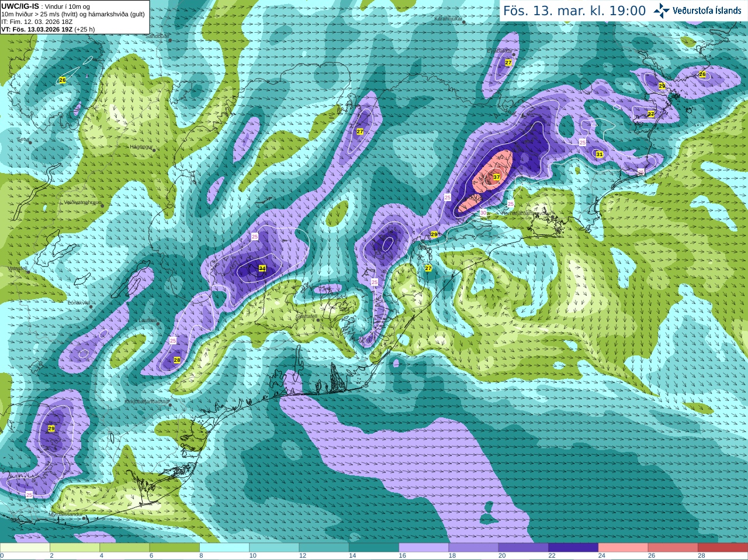Pick the 6–8 m/s olive green legend swatch
This screenshot has width=748, height=560.
coord(175,548)
